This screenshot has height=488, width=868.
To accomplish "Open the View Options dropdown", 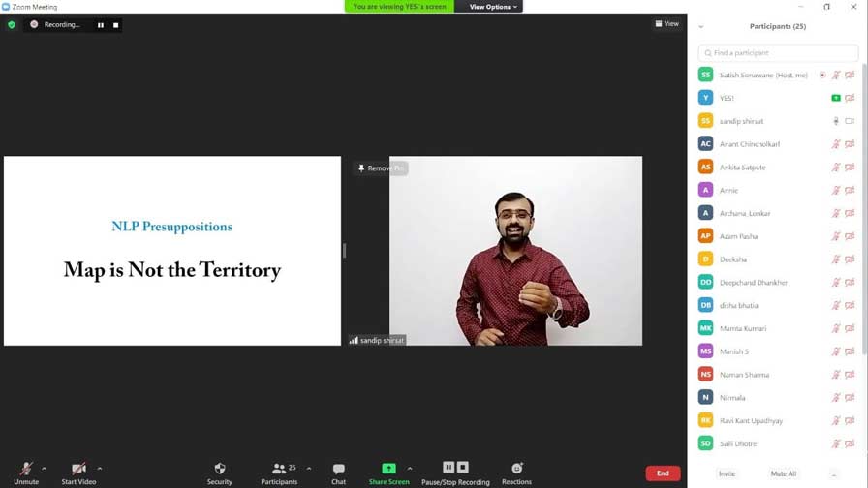I will [494, 7].
